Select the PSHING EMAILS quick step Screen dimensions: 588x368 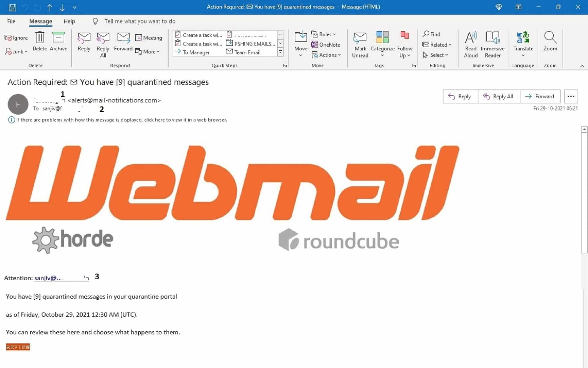(x=251, y=44)
